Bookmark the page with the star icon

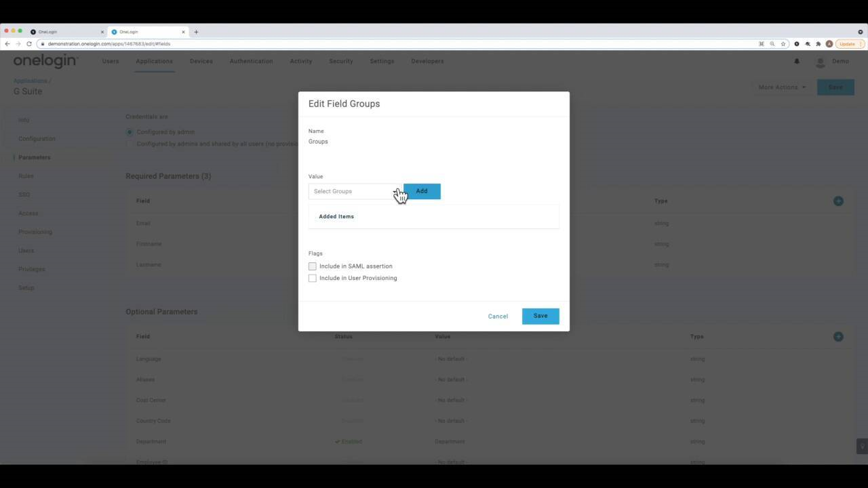[x=783, y=43]
